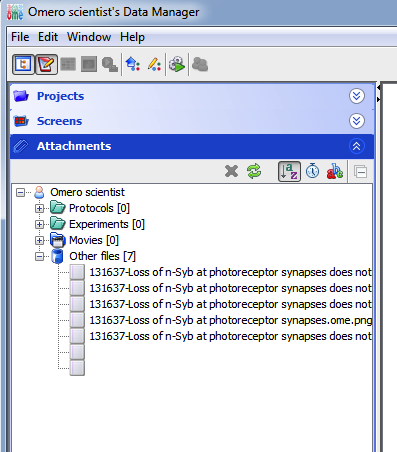
Task: Click the blue Projects folder icon
Action: click(21, 96)
